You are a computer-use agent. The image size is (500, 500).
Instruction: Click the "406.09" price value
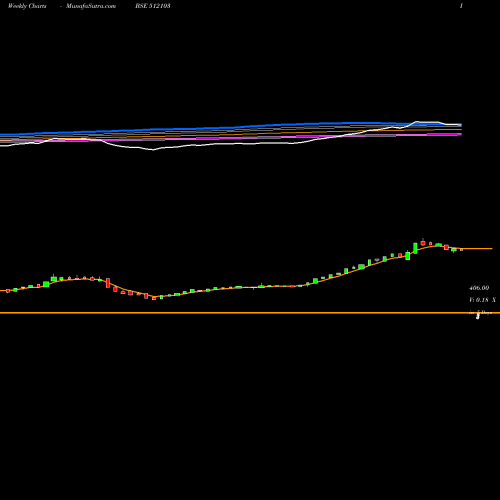pos(479,288)
